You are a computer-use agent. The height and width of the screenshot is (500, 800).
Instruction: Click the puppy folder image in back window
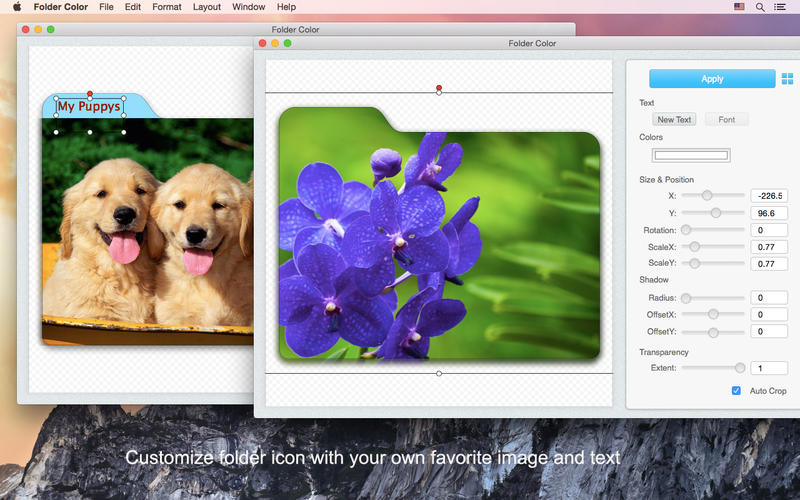tap(147, 219)
